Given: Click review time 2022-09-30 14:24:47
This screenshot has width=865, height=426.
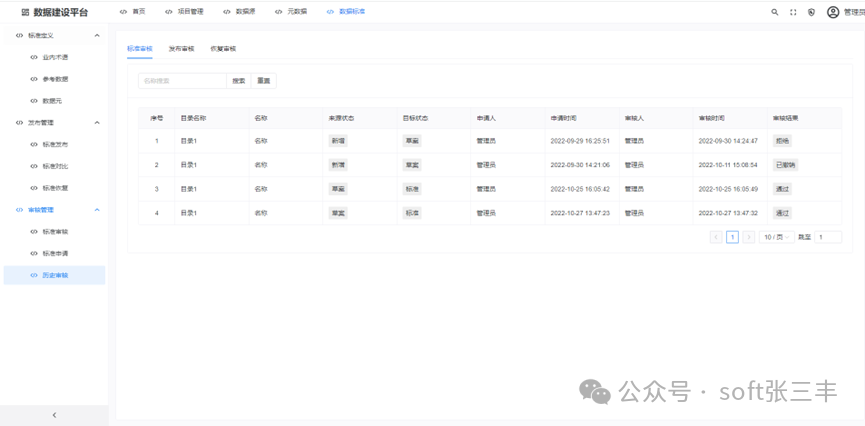Looking at the screenshot, I should click(728, 141).
